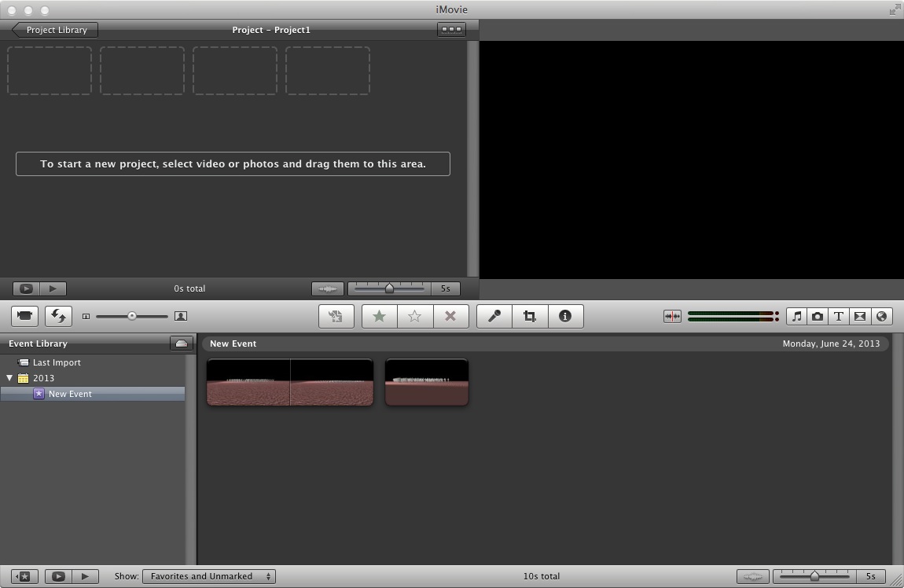The height and width of the screenshot is (588, 904).
Task: Open the Voiceover microphone tool
Action: click(494, 316)
